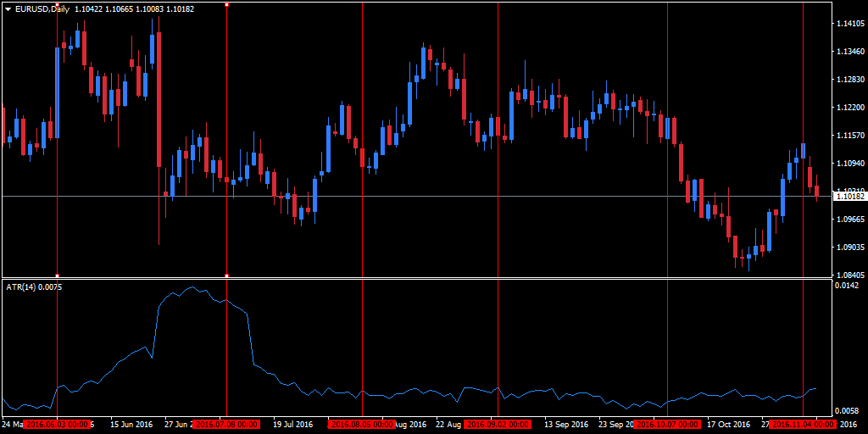
Task: Click the bottom handle of the 2016.07.08 line
Action: pos(226,275)
